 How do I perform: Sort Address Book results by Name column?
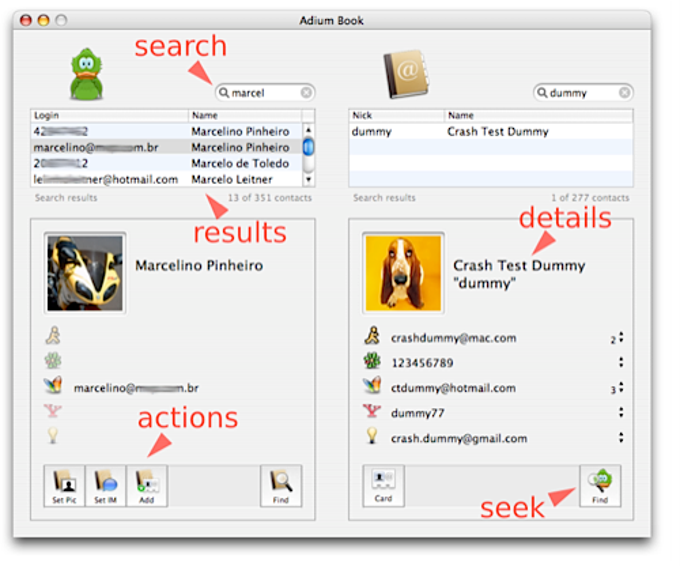(x=539, y=115)
